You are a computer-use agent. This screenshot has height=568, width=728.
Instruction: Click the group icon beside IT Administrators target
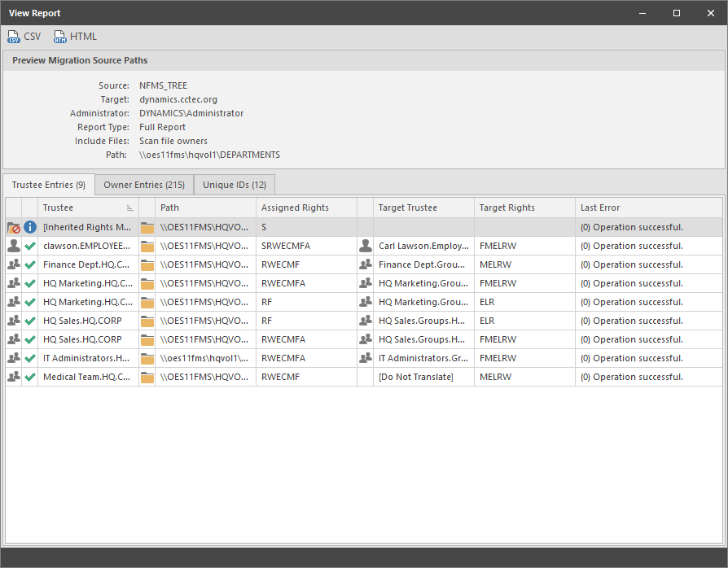(366, 358)
